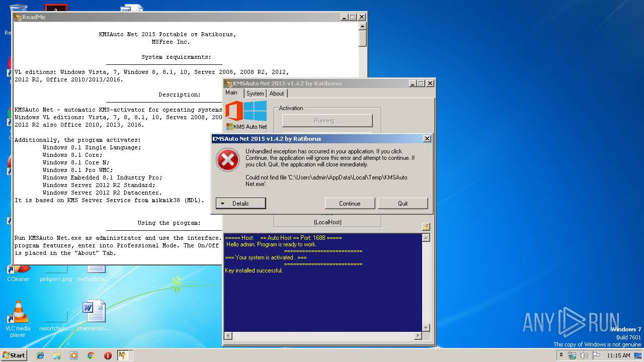Open the CCleaner desktop shortcut
Viewport: 644px width, 362px height.
tap(18, 274)
